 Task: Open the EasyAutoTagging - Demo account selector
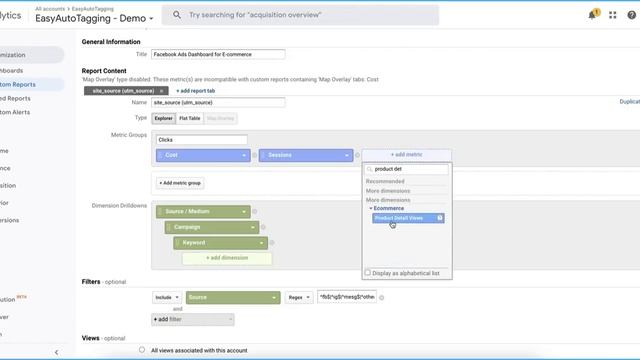click(94, 18)
